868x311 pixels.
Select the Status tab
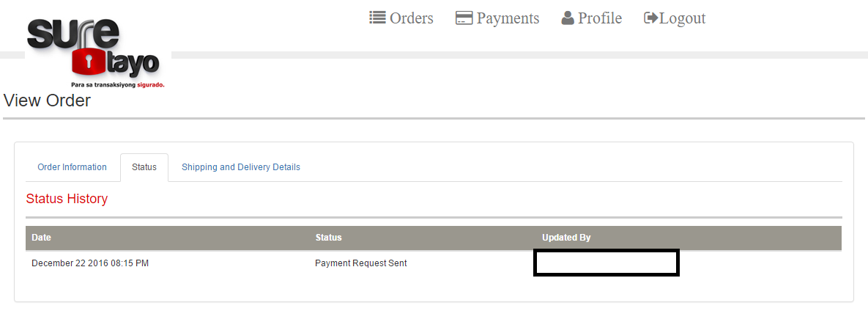pos(144,167)
